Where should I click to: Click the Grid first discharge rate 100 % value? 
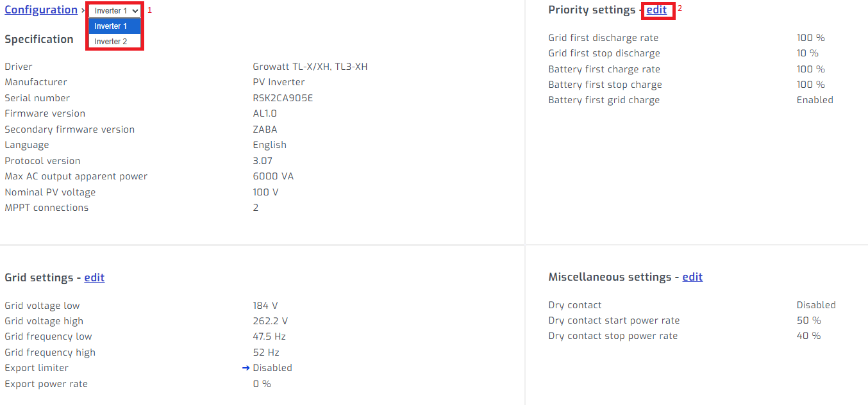811,37
